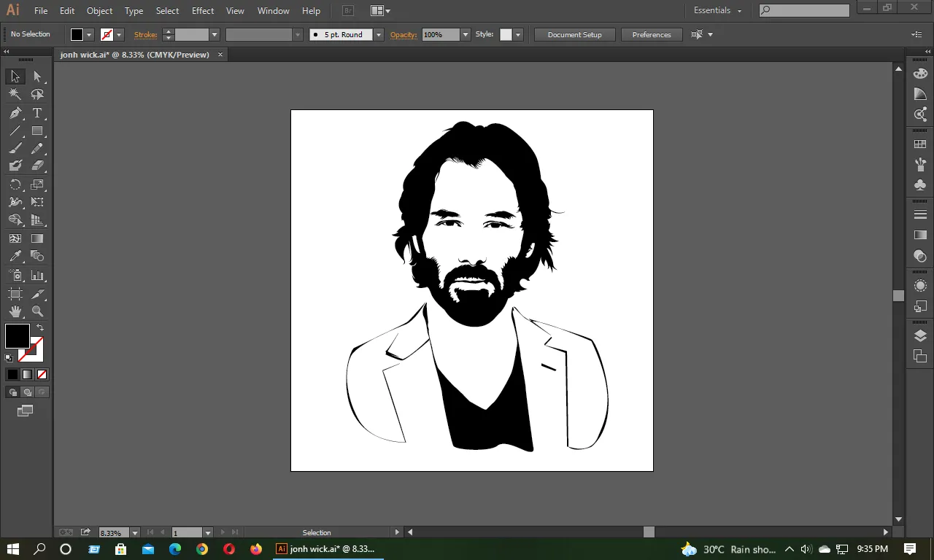934x560 pixels.
Task: Change screen mode button
Action: point(25,411)
